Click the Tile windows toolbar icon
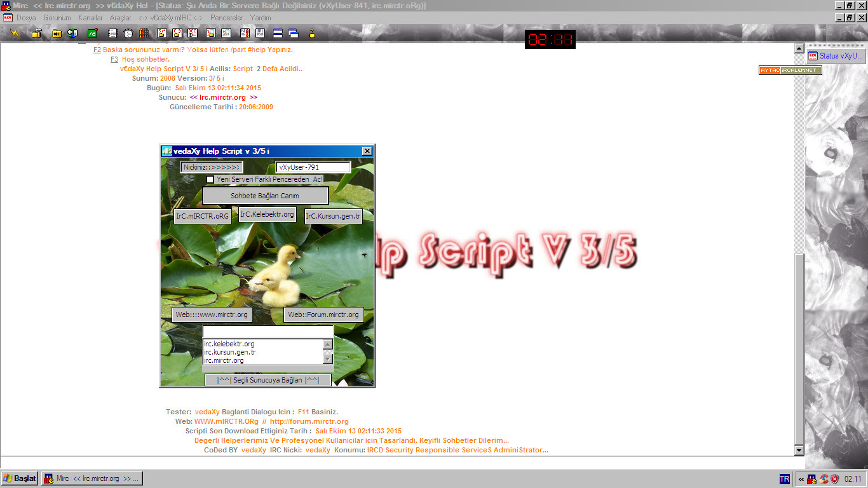The width and height of the screenshot is (868, 488). click(278, 33)
